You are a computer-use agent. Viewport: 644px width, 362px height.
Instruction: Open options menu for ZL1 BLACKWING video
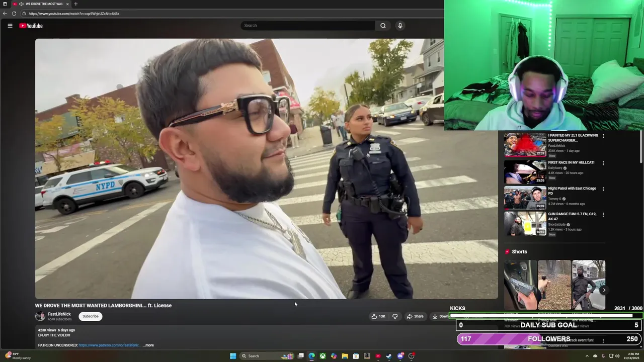(x=603, y=136)
